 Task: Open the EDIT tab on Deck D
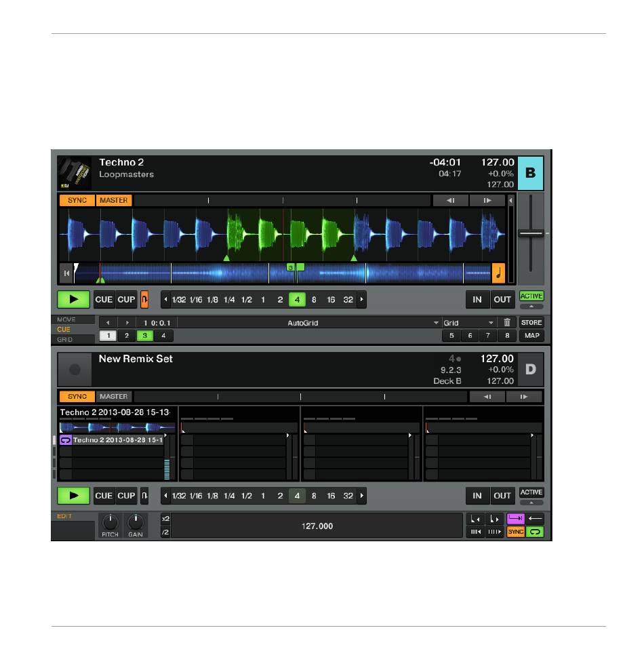pyautogui.click(x=73, y=516)
